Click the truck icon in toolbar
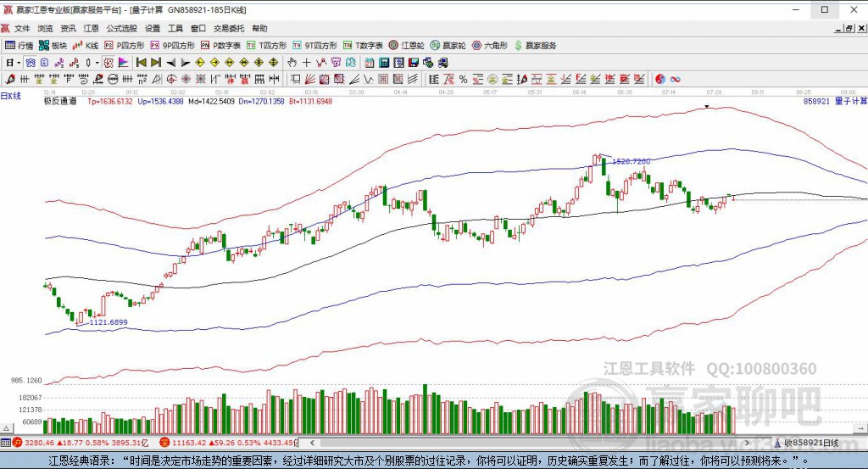The height and width of the screenshot is (469, 868). (442, 63)
